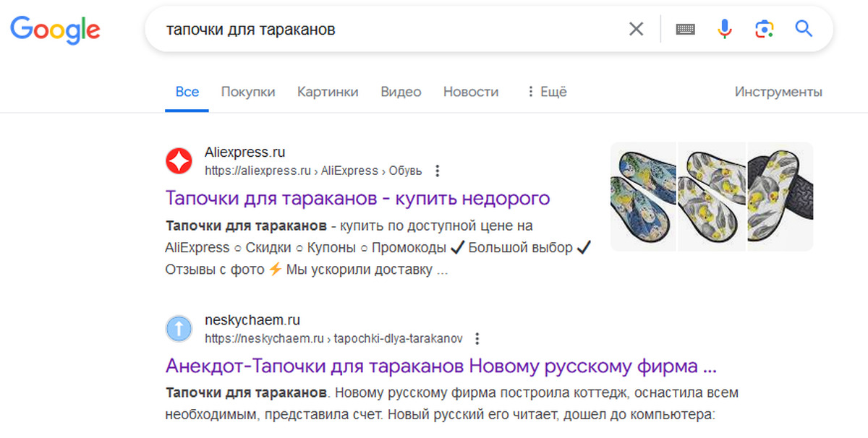Switch to the Картинки tab
Image resolution: width=868 pixels, height=438 pixels.
point(328,92)
